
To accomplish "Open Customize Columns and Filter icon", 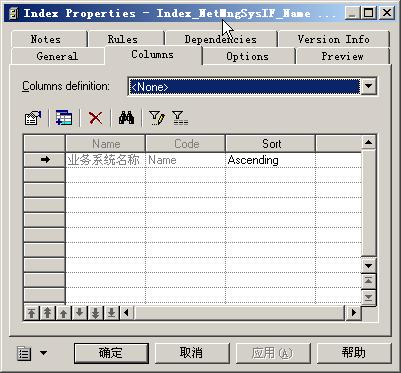I will point(157,118).
